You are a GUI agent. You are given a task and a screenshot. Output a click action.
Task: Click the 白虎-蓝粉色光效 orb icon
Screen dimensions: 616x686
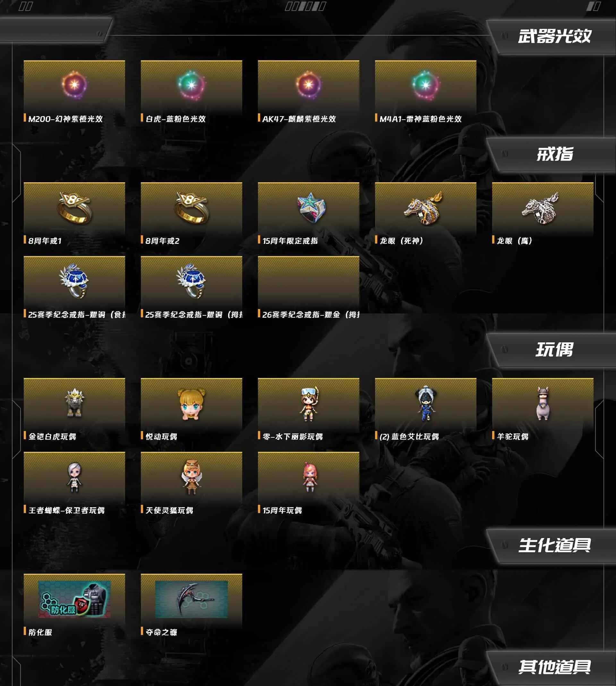coord(191,85)
